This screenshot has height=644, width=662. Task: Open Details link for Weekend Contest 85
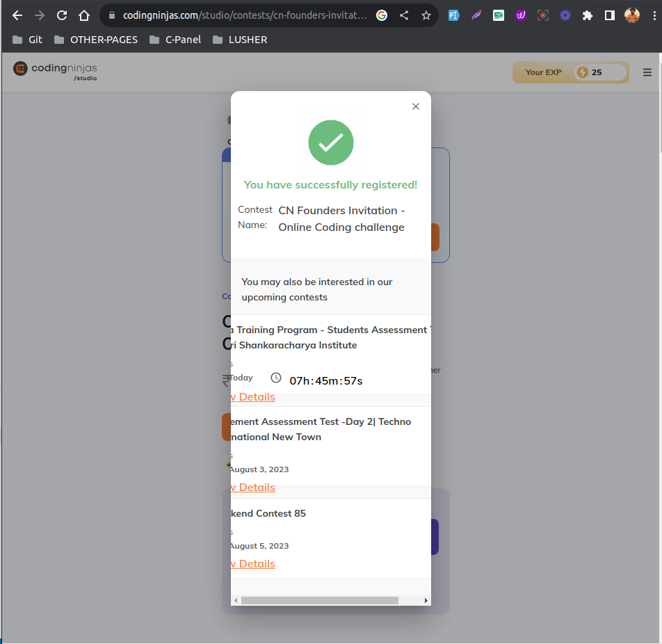tap(253, 564)
